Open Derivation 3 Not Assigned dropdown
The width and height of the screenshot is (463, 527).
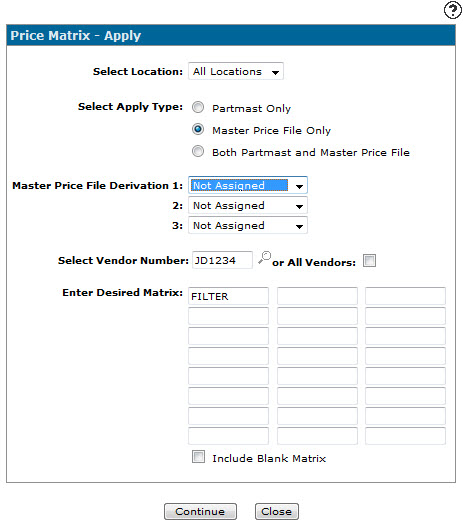(248, 225)
